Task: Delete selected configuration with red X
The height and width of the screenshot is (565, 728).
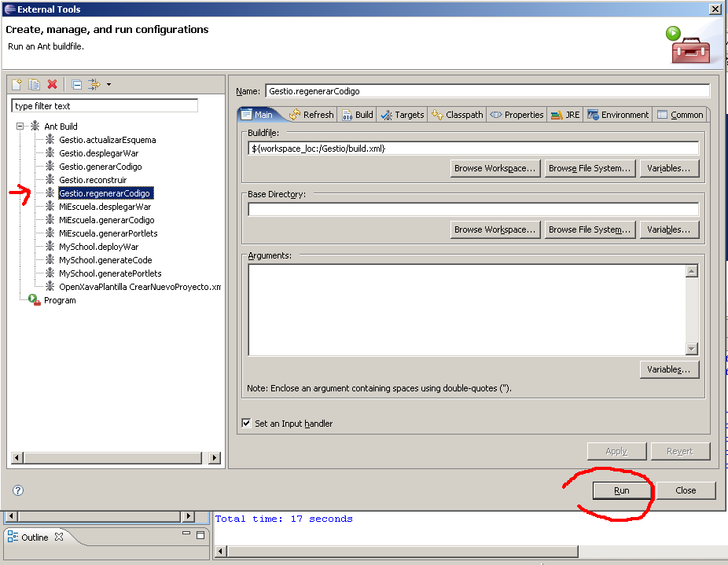Action: [52, 84]
